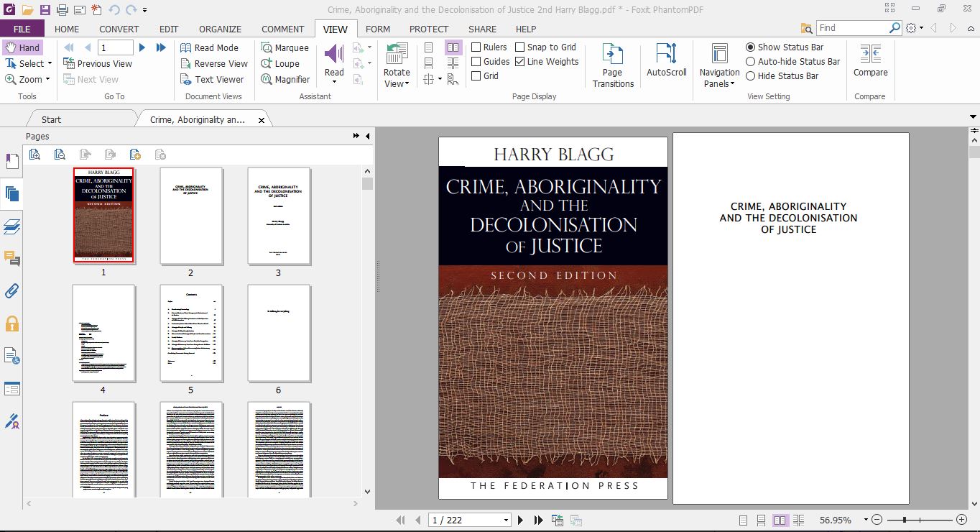Expand the Navigation Panels dropdown
This screenshot has width=980, height=532.
[719, 65]
